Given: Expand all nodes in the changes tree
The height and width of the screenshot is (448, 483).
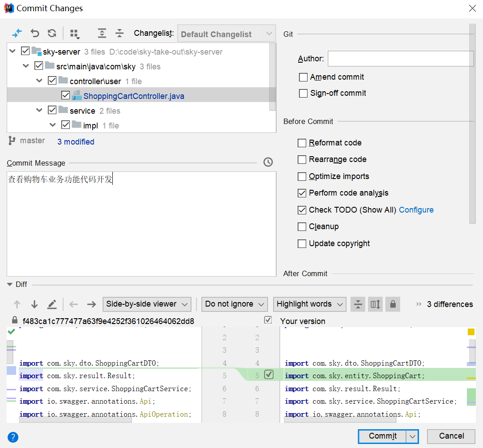Looking at the screenshot, I should click(x=102, y=33).
